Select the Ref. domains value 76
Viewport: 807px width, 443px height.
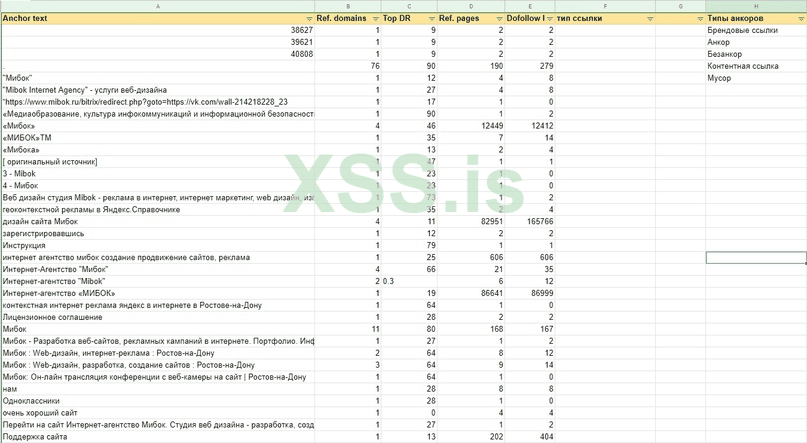click(x=348, y=66)
